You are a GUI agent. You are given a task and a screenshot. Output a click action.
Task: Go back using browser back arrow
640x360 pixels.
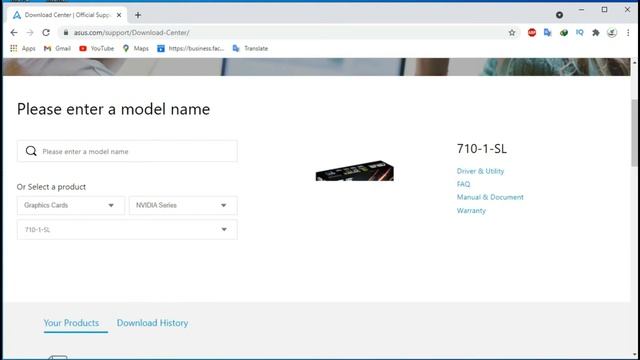tap(14, 33)
